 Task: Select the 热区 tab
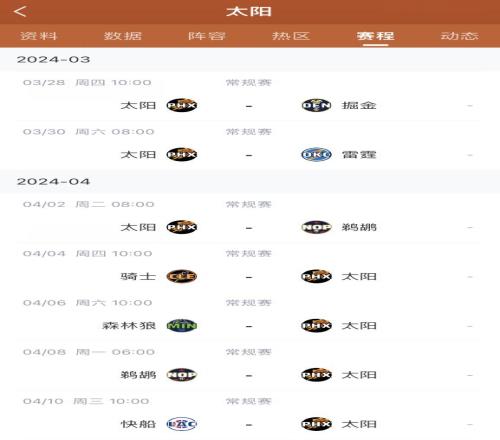point(291,36)
